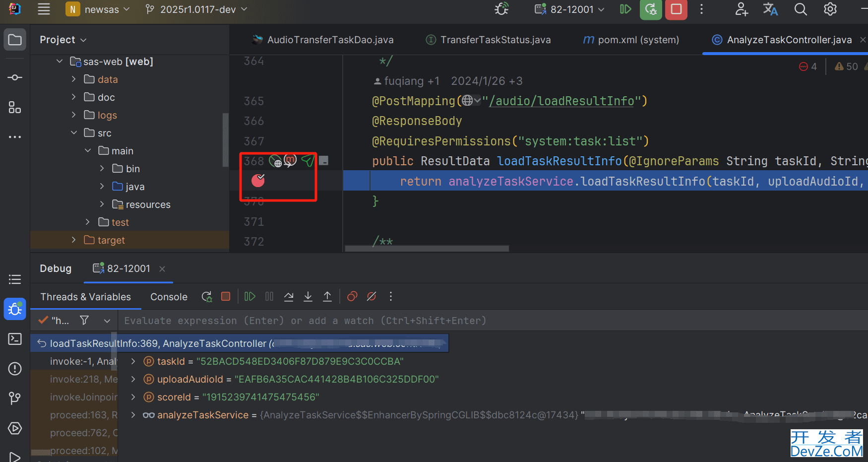
Task: Open the Problems tool window
Action: [x=15, y=369]
